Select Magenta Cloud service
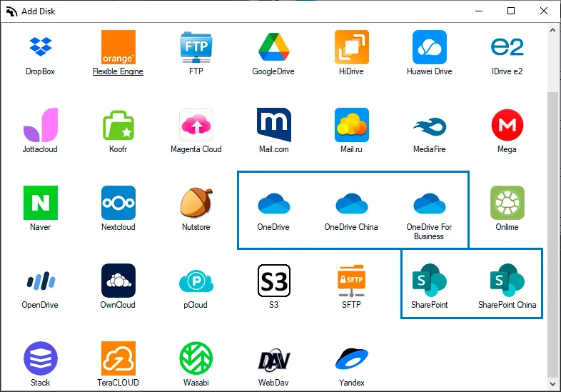The width and height of the screenshot is (561, 392). tap(196, 125)
